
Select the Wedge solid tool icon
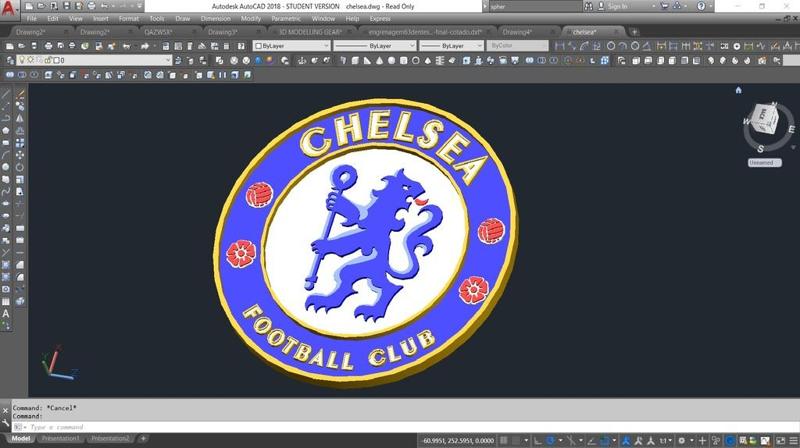(367, 60)
